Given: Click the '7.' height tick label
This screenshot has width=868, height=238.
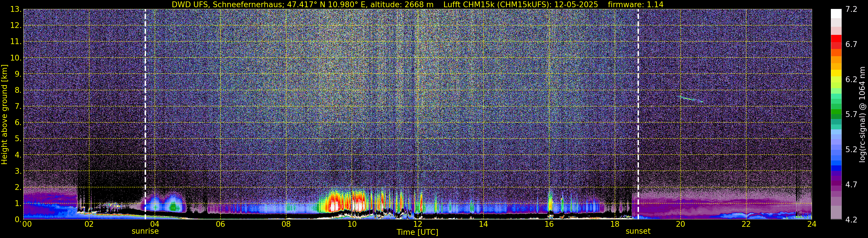Looking at the screenshot, I should (x=18, y=106).
